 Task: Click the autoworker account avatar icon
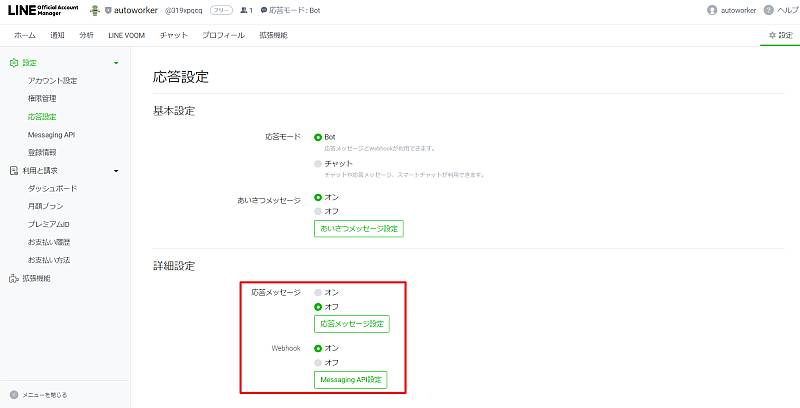tap(94, 10)
